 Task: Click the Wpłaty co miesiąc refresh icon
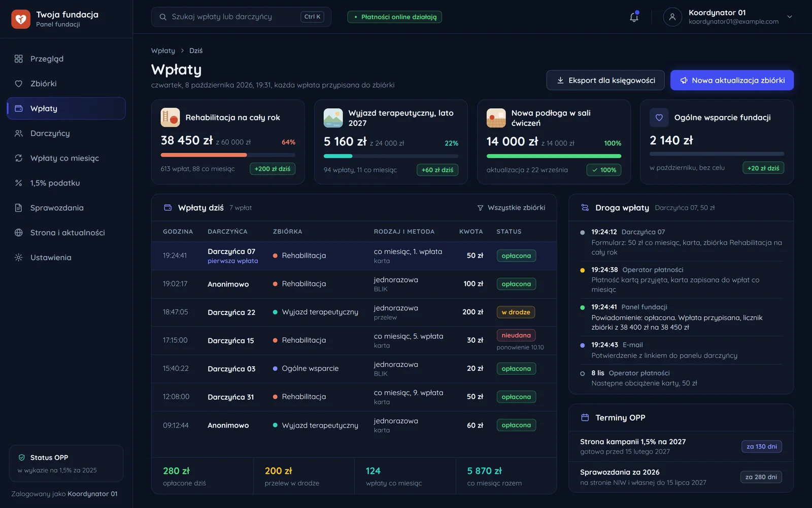[x=19, y=158]
